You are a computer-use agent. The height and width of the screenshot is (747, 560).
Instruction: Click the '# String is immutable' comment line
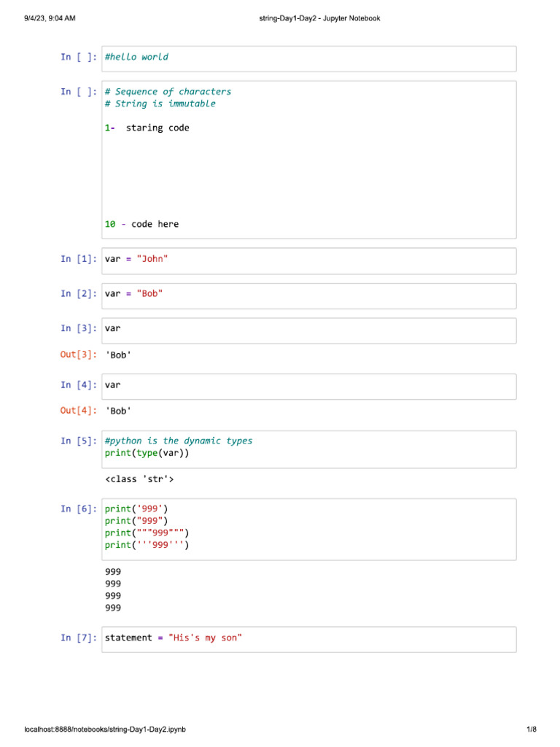(x=160, y=104)
